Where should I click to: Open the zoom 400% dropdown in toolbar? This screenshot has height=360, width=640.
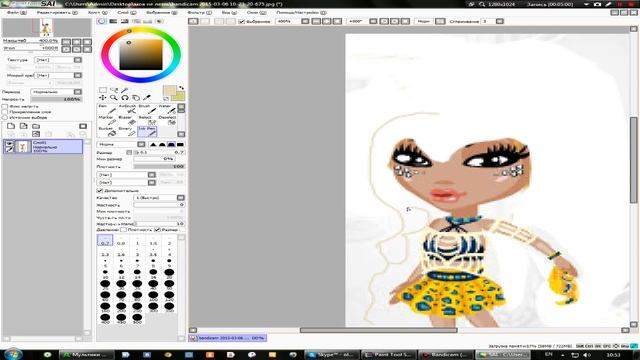pos(305,21)
